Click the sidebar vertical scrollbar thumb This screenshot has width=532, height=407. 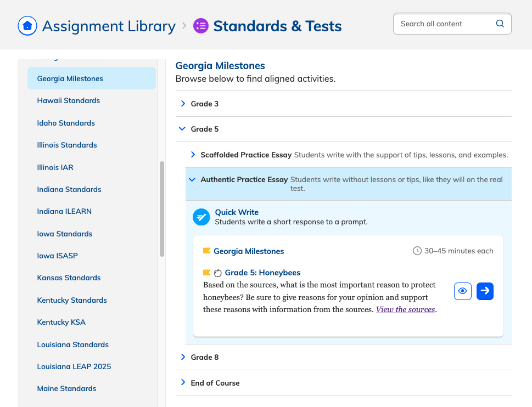pos(162,209)
